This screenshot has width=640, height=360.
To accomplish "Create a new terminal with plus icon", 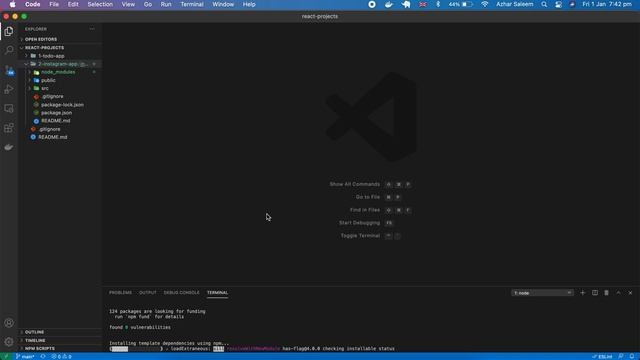I will pyautogui.click(x=582, y=293).
